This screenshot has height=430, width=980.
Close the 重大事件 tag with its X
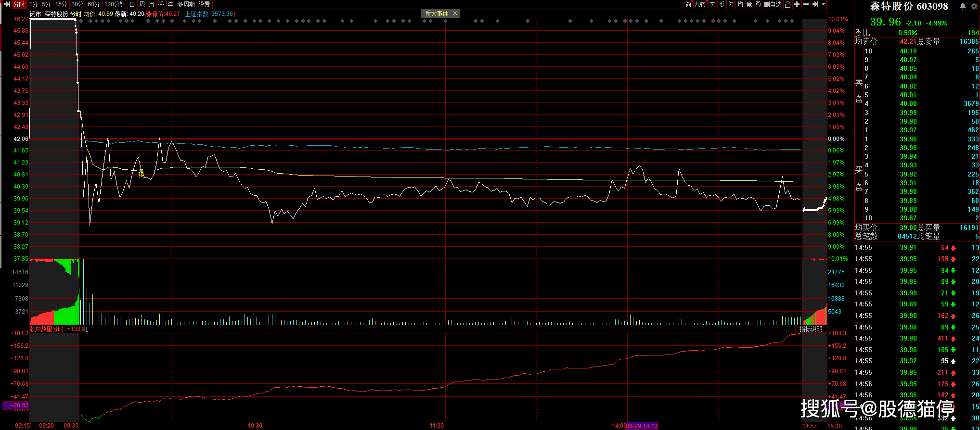(x=455, y=13)
